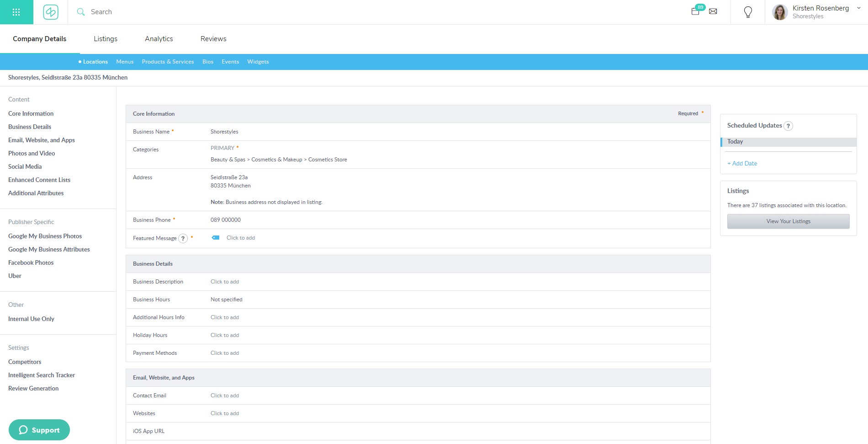The width and height of the screenshot is (868, 444).
Task: Open Google My Business Photos
Action: click(45, 236)
